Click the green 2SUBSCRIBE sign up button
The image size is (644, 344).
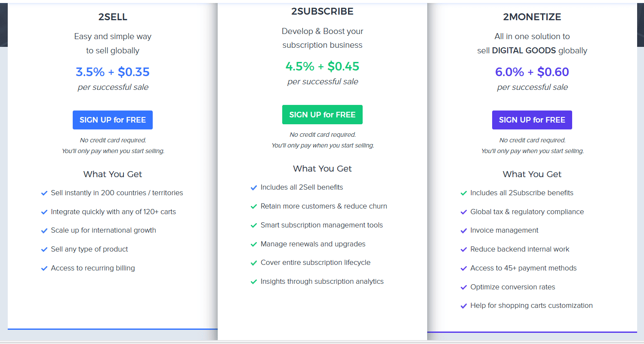coord(322,115)
